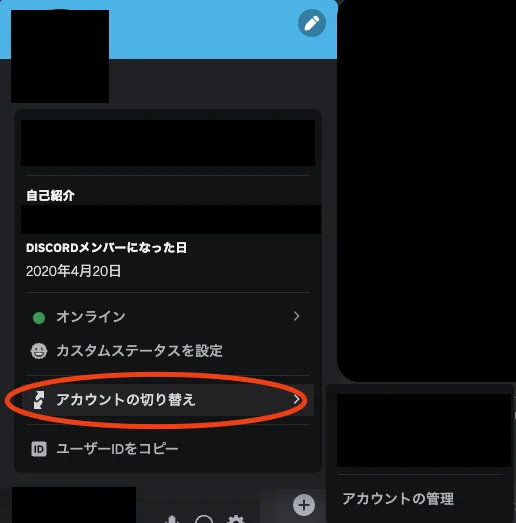This screenshot has height=523, width=516.
Task: Expand the オンライン status chevron
Action: pos(296,316)
